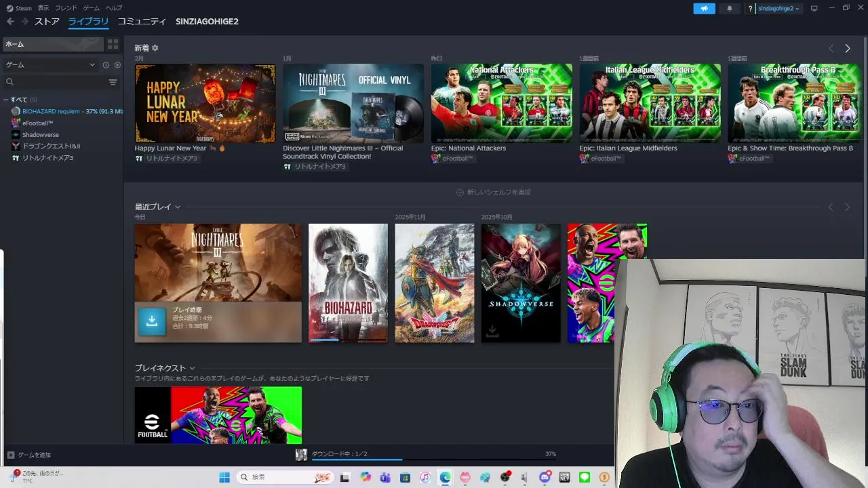The height and width of the screenshot is (488, 868).
Task: Select eFootball™ in the game list
Action: point(37,123)
